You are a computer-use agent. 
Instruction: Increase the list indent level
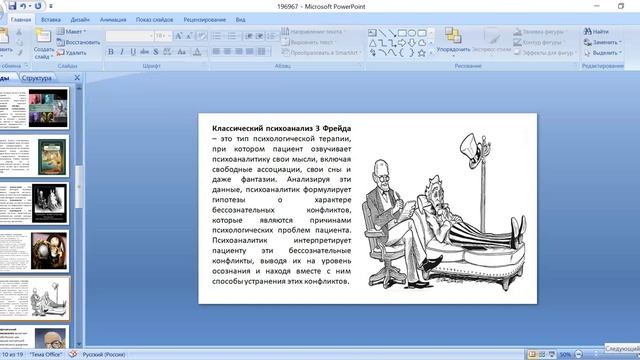260,36
